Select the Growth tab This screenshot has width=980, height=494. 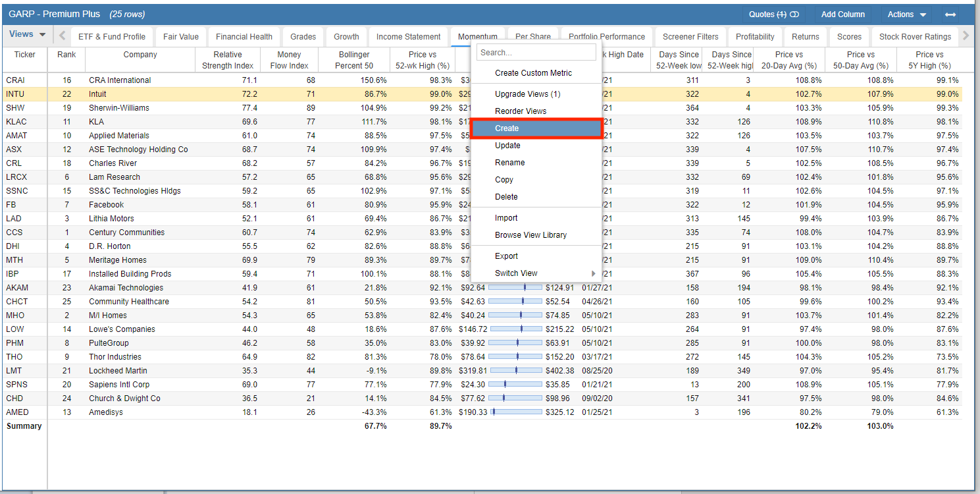click(346, 37)
